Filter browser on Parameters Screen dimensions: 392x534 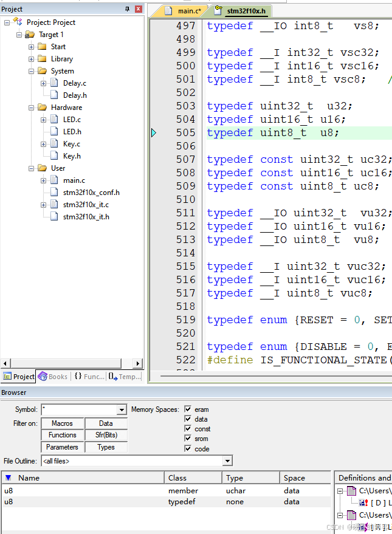tap(63, 447)
